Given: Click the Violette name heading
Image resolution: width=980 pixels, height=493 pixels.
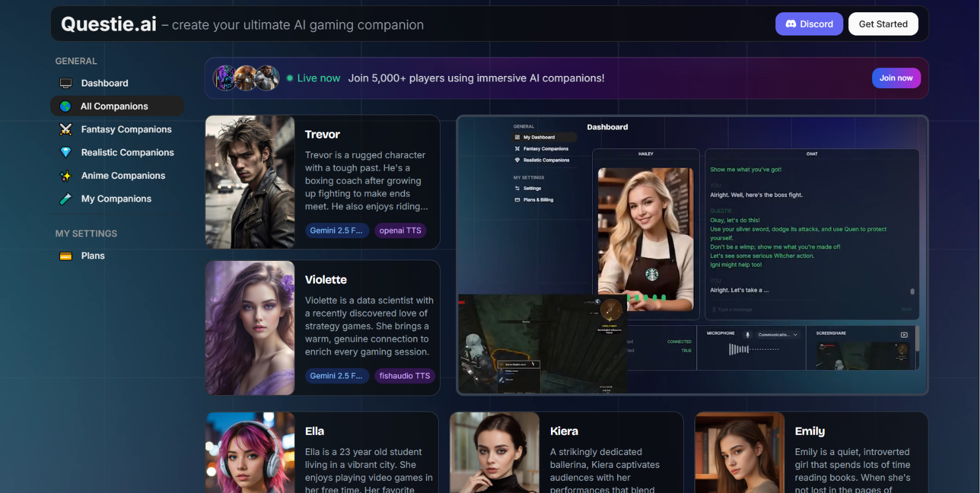Looking at the screenshot, I should pyautogui.click(x=326, y=279).
